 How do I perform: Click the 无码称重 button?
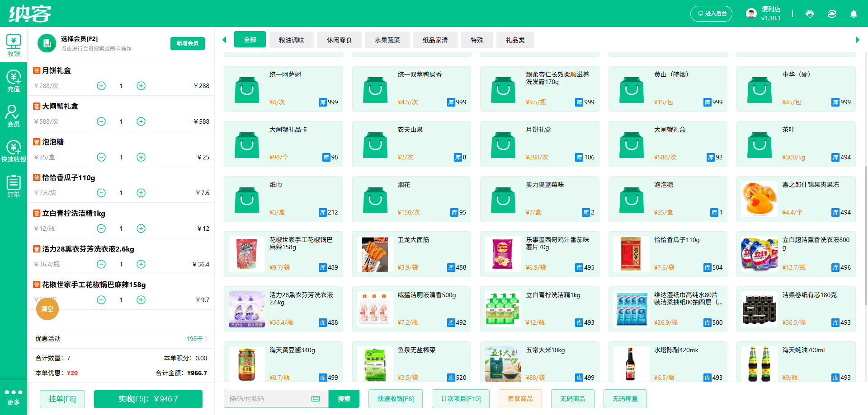[x=625, y=399]
